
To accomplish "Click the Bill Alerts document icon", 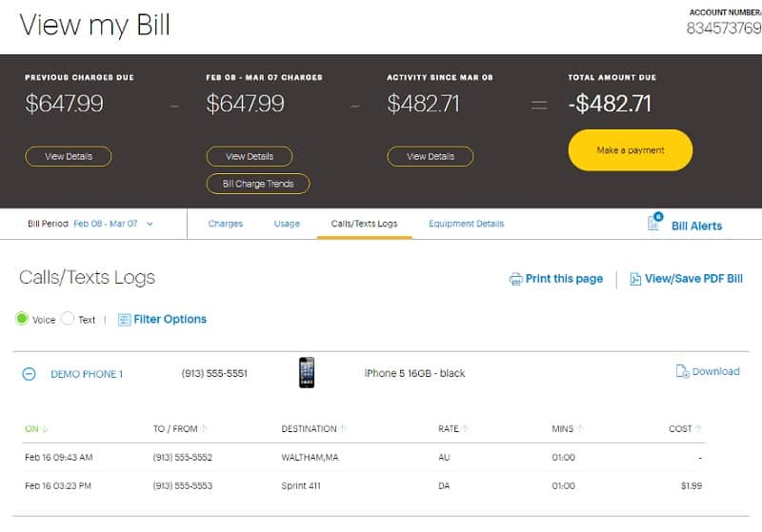I will [654, 224].
